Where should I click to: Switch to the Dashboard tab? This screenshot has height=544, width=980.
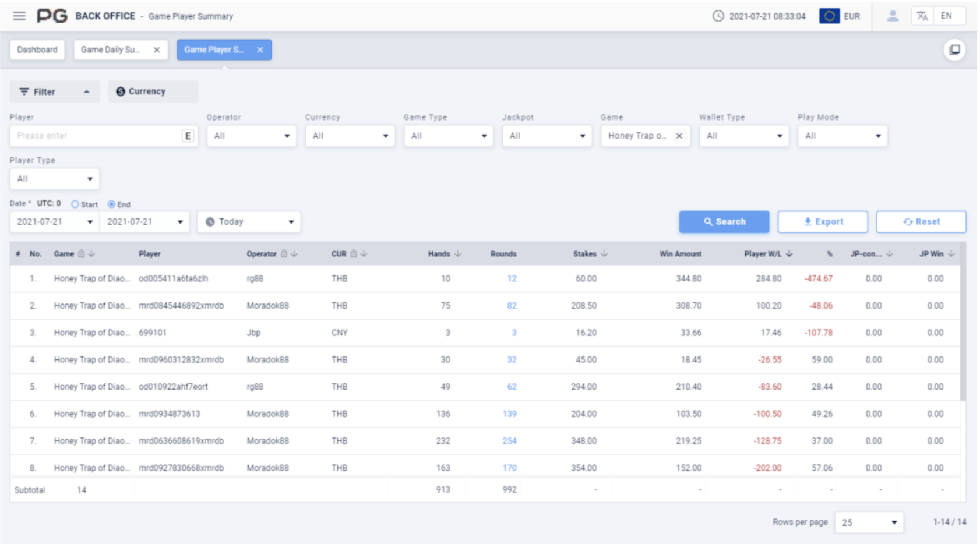(x=37, y=50)
